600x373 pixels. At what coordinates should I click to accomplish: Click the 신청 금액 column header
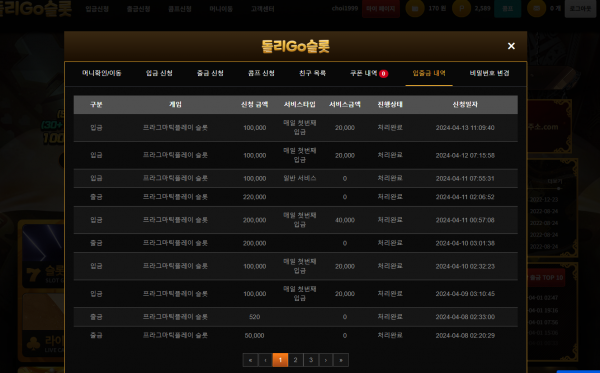point(254,104)
